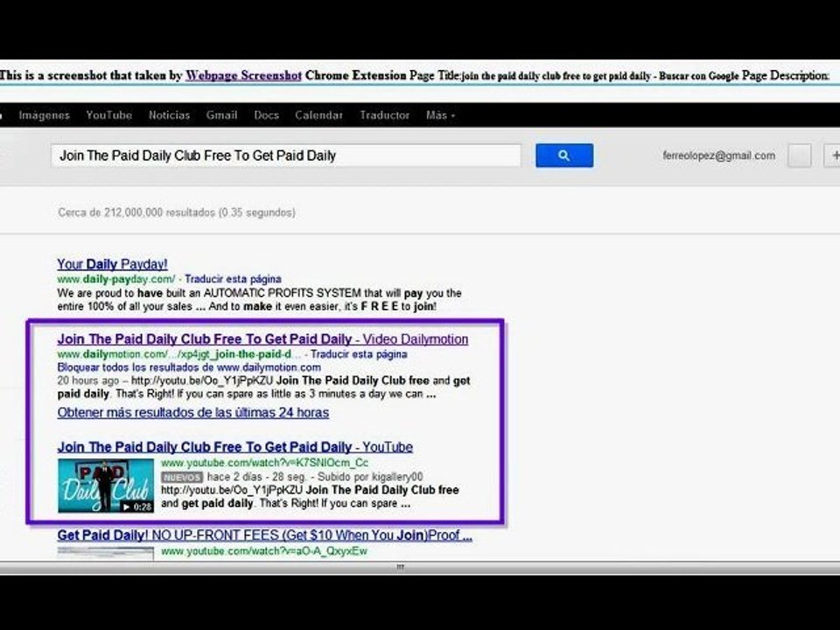This screenshot has width=840, height=630.
Task: Open Traductor from the top bar
Action: [x=385, y=115]
